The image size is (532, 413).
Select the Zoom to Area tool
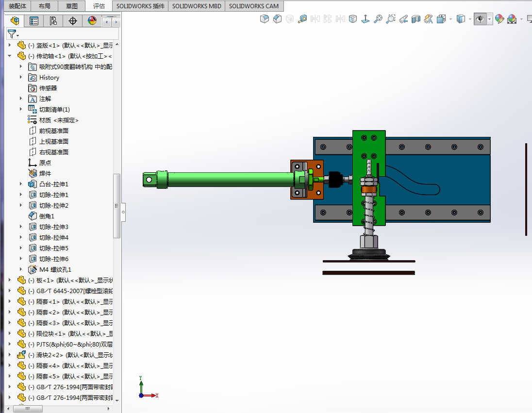pos(390,19)
